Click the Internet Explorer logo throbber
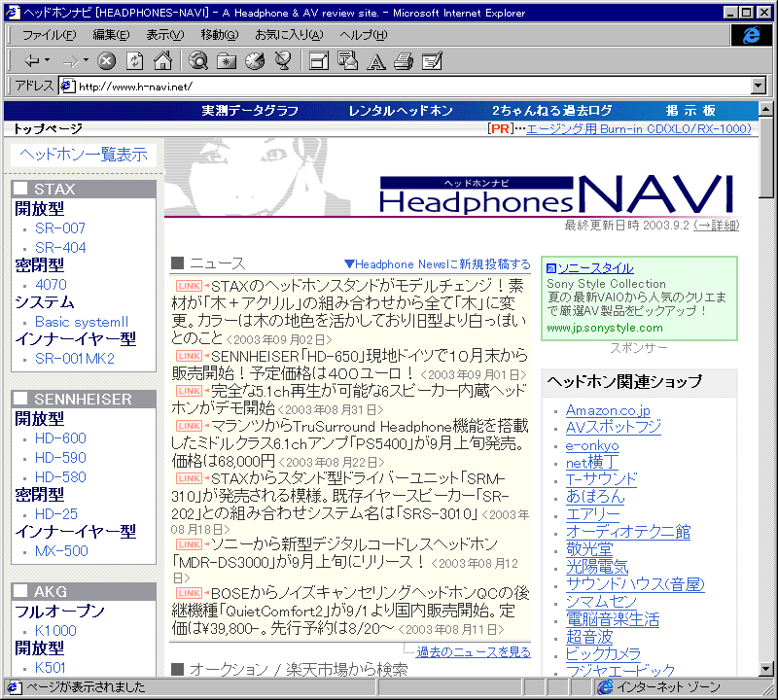778x700 pixels. click(751, 35)
